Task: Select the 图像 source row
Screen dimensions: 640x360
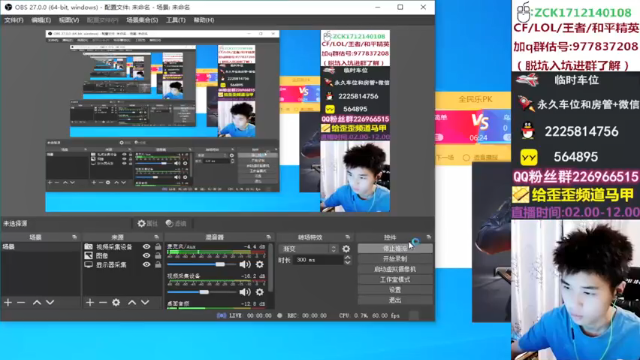Action: click(x=122, y=256)
